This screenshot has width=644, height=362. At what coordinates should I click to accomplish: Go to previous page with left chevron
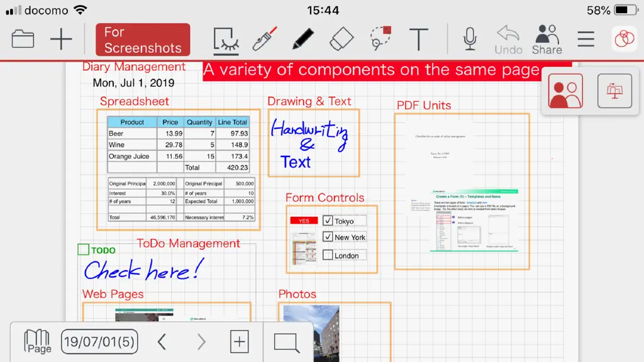pos(162,341)
